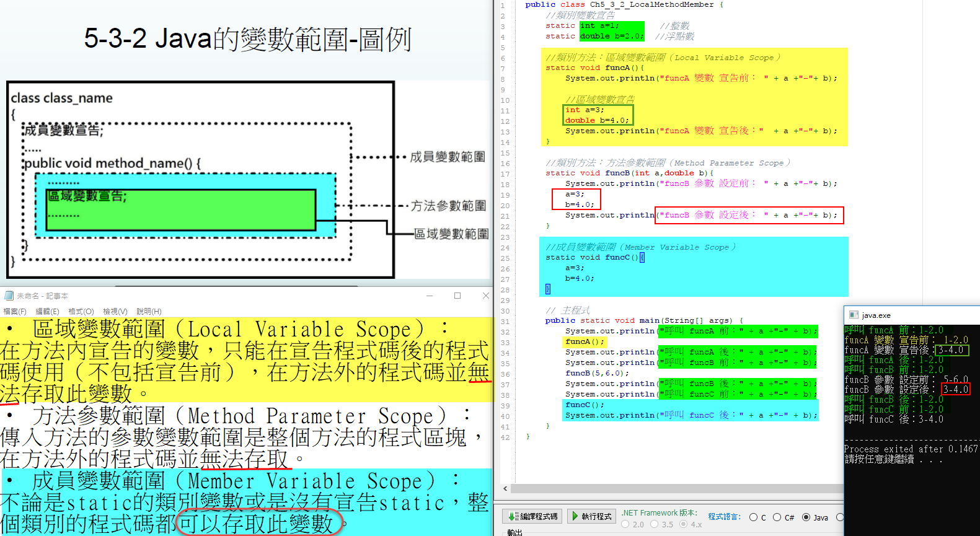Choose the 4.x .NET Framework version option

pos(683,524)
